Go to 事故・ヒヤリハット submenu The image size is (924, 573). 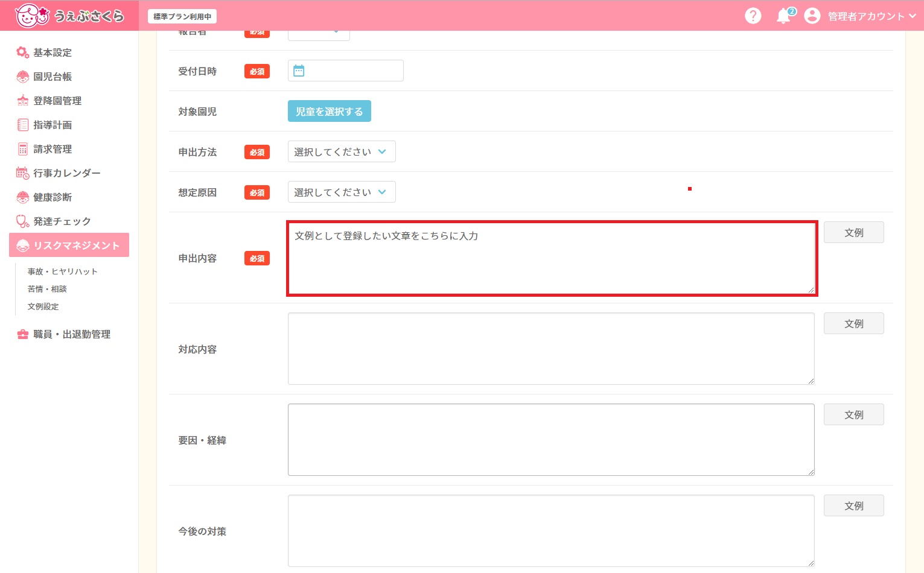[x=62, y=271]
